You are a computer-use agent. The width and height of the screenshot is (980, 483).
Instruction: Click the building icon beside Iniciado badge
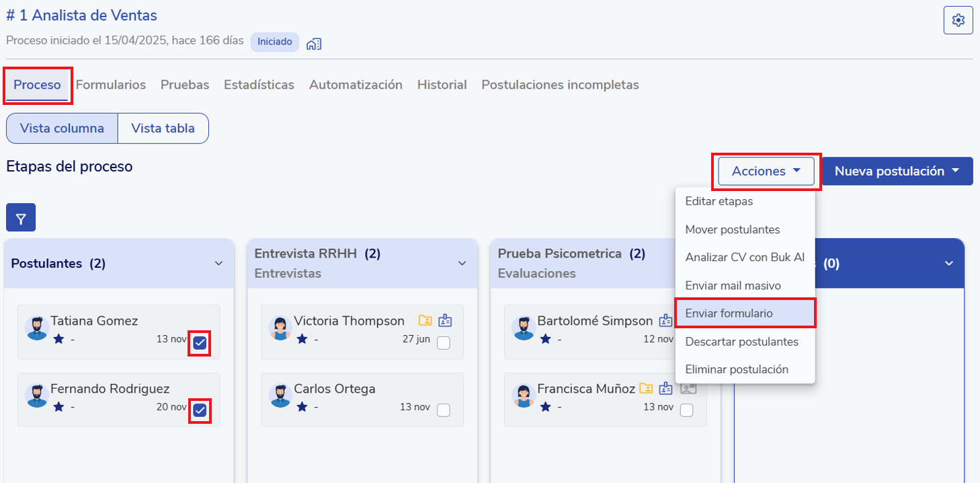313,44
